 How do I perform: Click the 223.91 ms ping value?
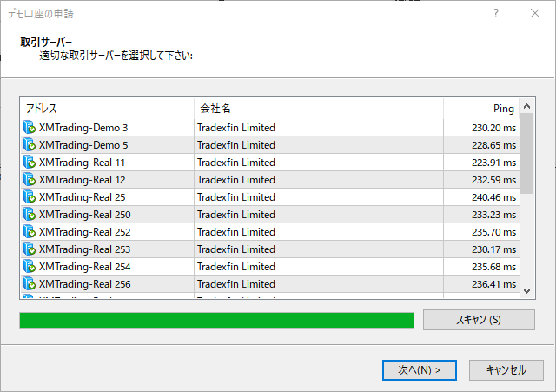[493, 163]
